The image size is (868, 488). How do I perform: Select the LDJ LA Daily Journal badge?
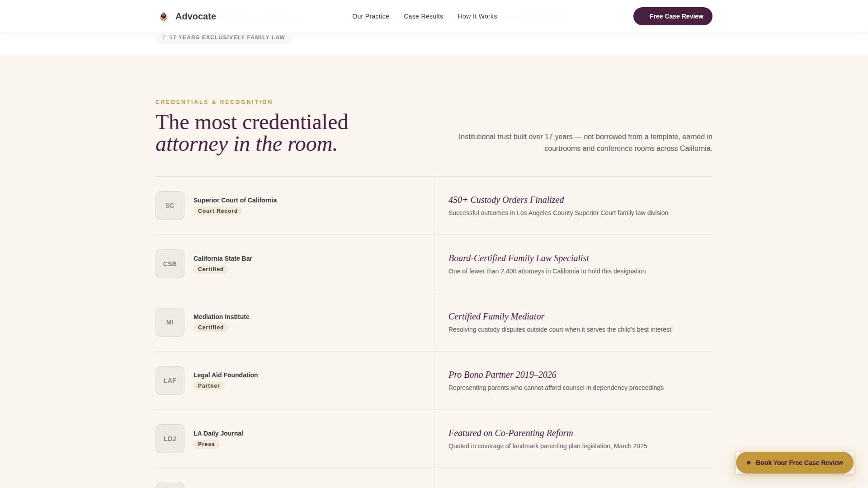(170, 438)
